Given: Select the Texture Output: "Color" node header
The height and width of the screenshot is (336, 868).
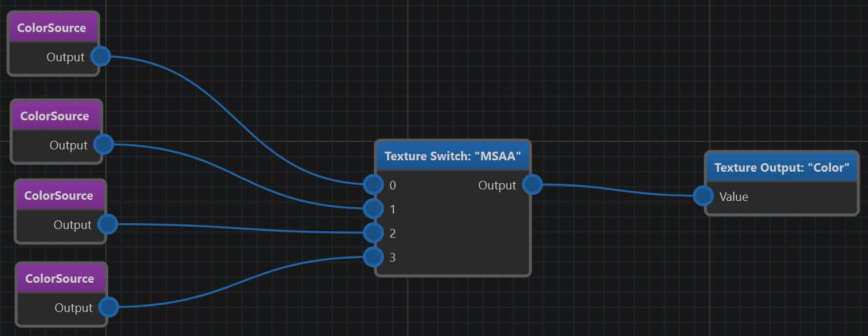Looking at the screenshot, I should pyautogui.click(x=782, y=168).
